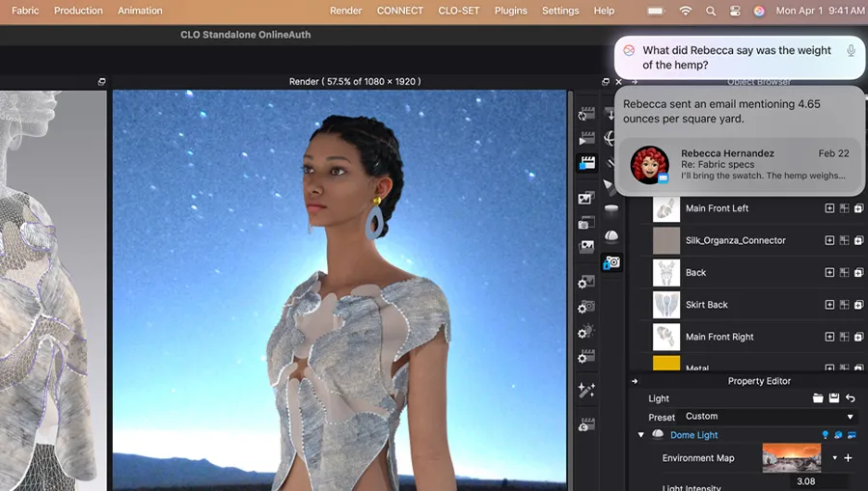Screen dimensions: 868x491
Task: Click the add icon on Skirt Back row
Action: (x=828, y=305)
